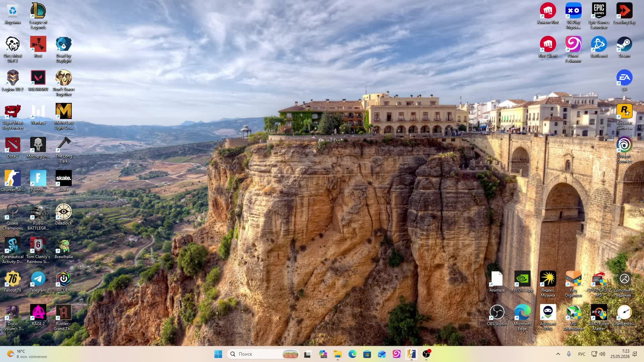The width and height of the screenshot is (644, 362).
Task: Launch Плюс Гейминг desktop shortcut
Action: (574, 50)
